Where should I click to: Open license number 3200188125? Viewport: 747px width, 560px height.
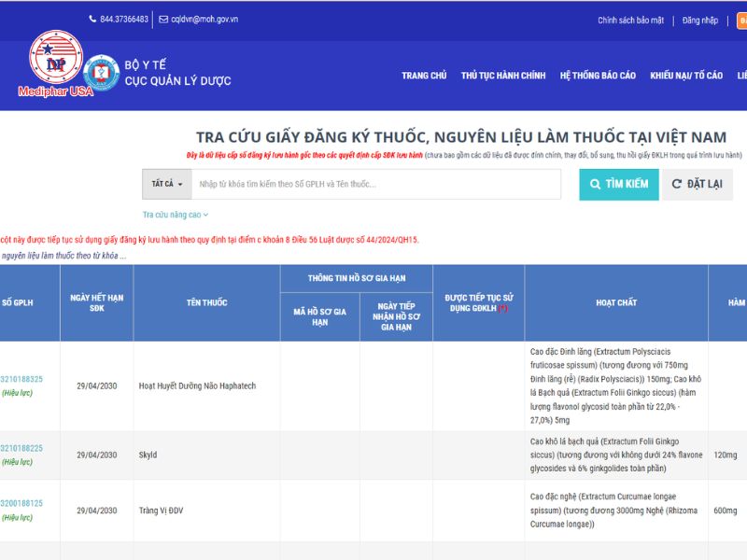21,503
